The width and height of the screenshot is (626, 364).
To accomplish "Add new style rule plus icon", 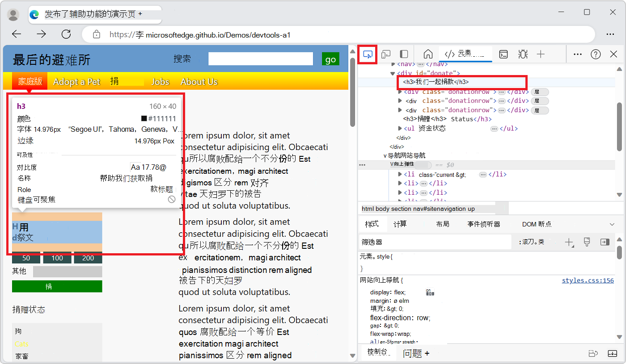I will point(569,242).
